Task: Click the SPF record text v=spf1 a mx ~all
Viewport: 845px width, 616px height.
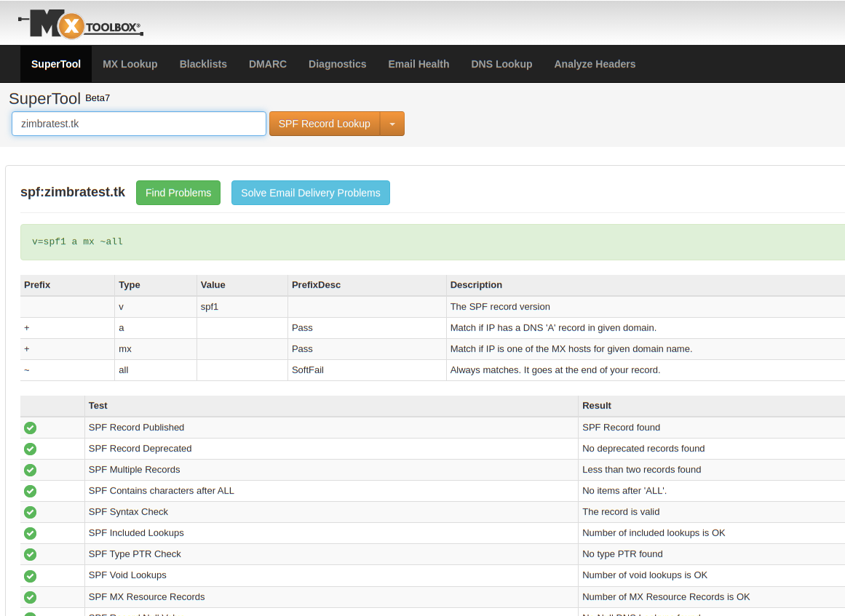Action: [78, 241]
